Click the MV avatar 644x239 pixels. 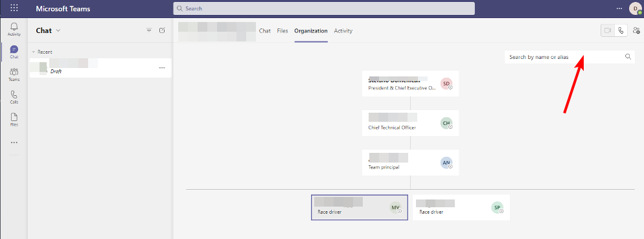(395, 208)
